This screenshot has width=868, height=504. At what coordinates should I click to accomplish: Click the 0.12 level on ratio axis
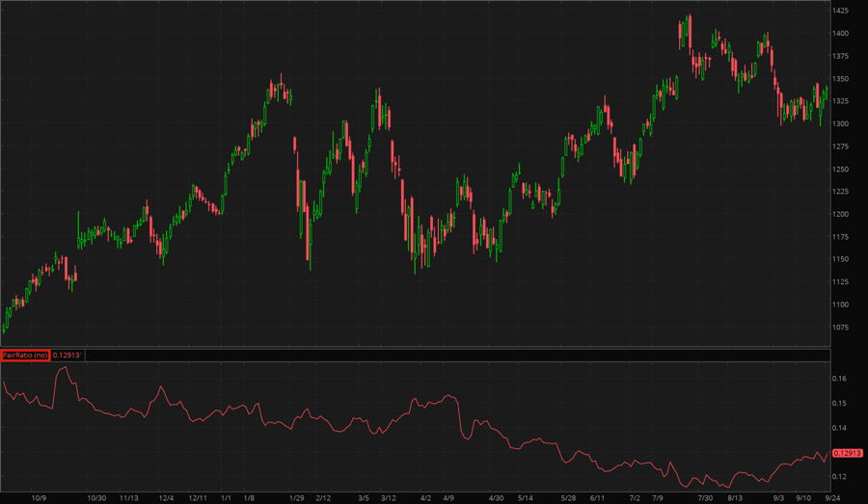841,477
